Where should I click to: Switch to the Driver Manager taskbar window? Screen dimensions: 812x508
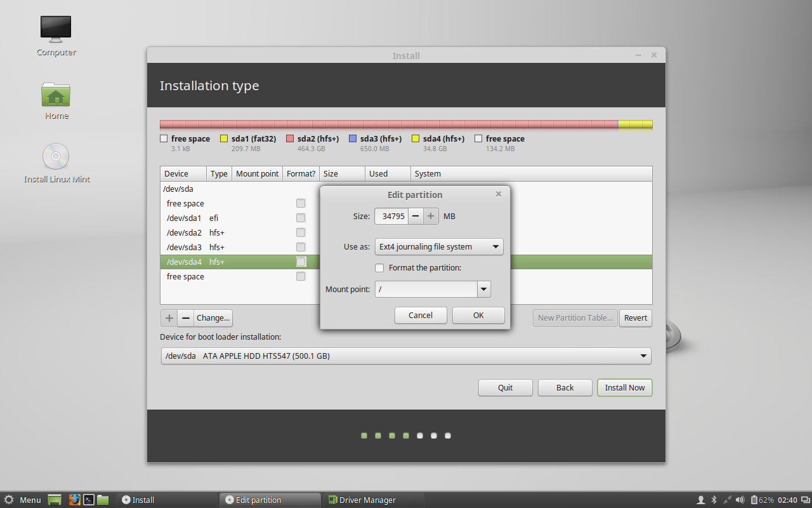(362, 500)
